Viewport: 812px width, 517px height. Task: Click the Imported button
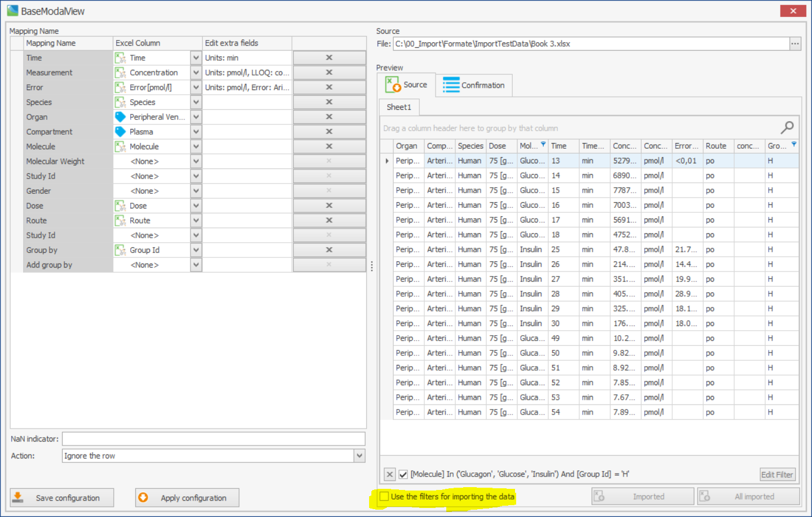642,496
